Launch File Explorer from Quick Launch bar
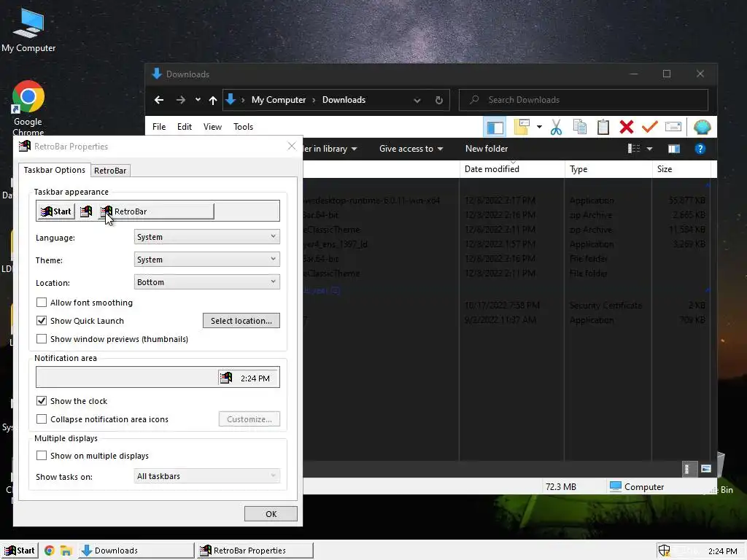Screen dimensions: 747x560 coord(66,551)
